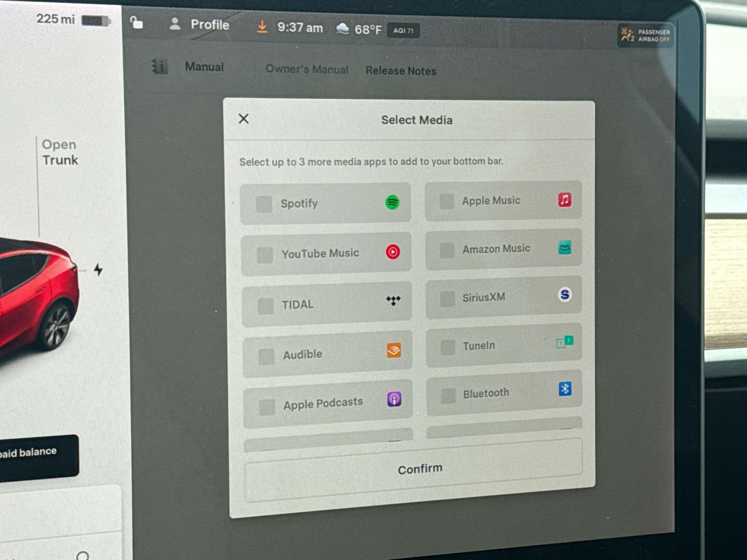
Task: Tick the Bluetooth checkbox
Action: pos(449,396)
